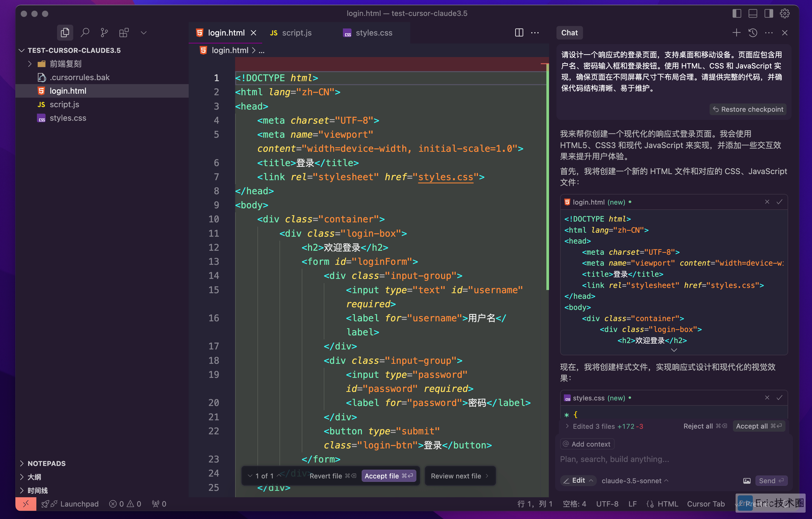This screenshot has height=519, width=812.
Task: Click Reject all changes
Action: tap(705, 426)
